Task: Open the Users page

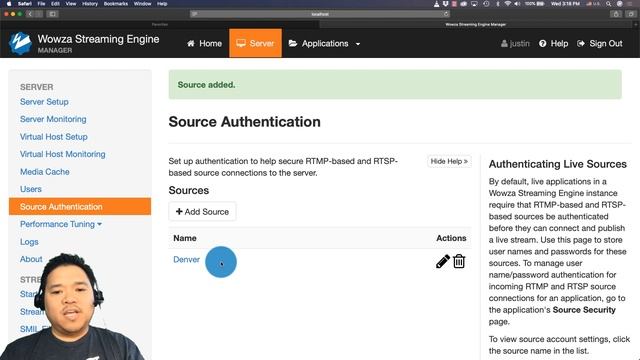Action: coord(31,189)
